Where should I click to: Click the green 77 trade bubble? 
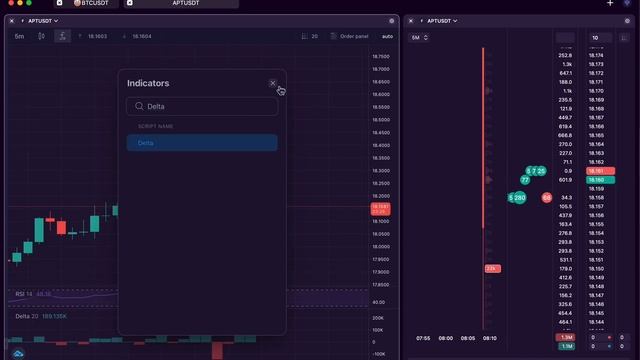(x=525, y=180)
